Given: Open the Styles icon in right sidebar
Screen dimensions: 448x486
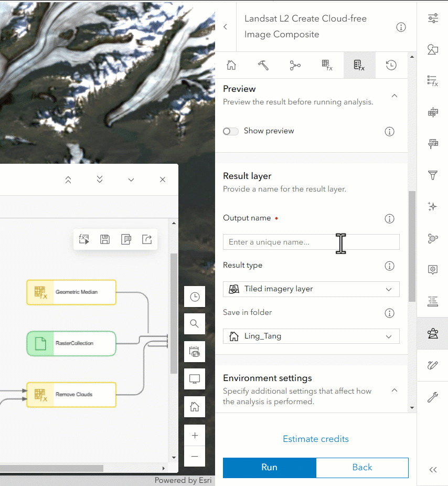Looking at the screenshot, I should point(433,49).
